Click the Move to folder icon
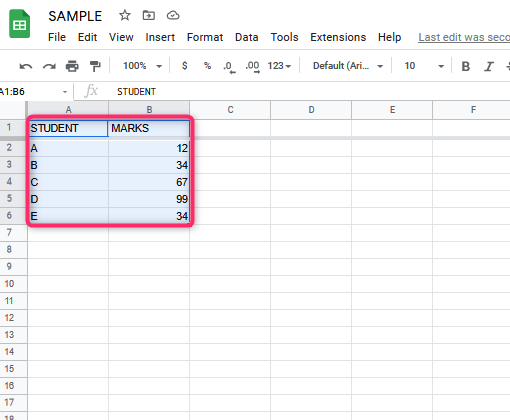The width and height of the screenshot is (510, 420). (x=149, y=15)
